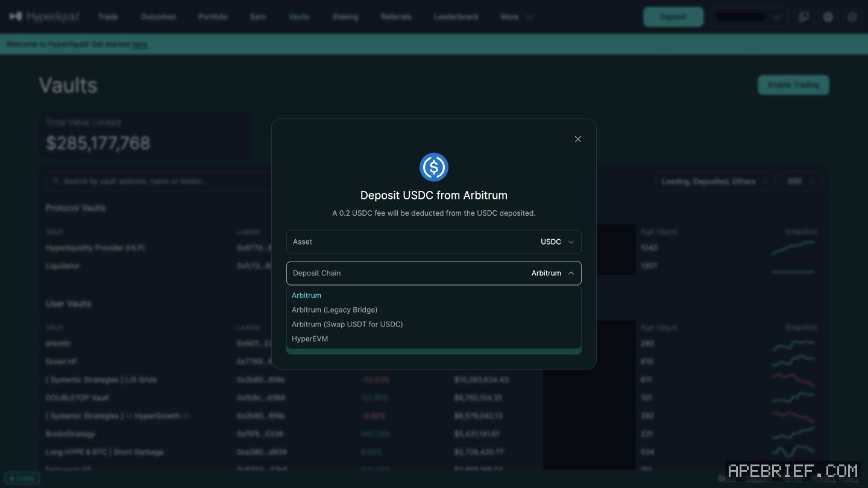Click the top Deposit button
The image size is (868, 488).
pyautogui.click(x=673, y=17)
